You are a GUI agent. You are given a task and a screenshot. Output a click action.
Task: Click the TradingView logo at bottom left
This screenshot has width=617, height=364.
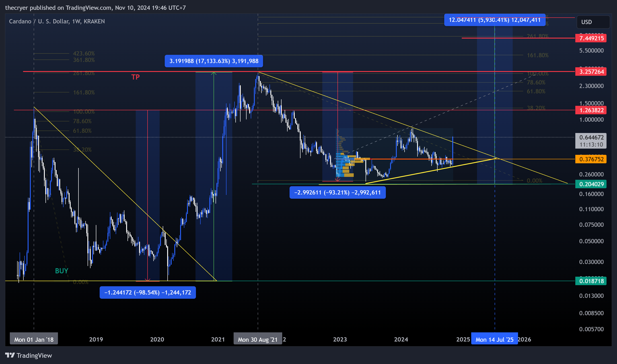pyautogui.click(x=29, y=355)
